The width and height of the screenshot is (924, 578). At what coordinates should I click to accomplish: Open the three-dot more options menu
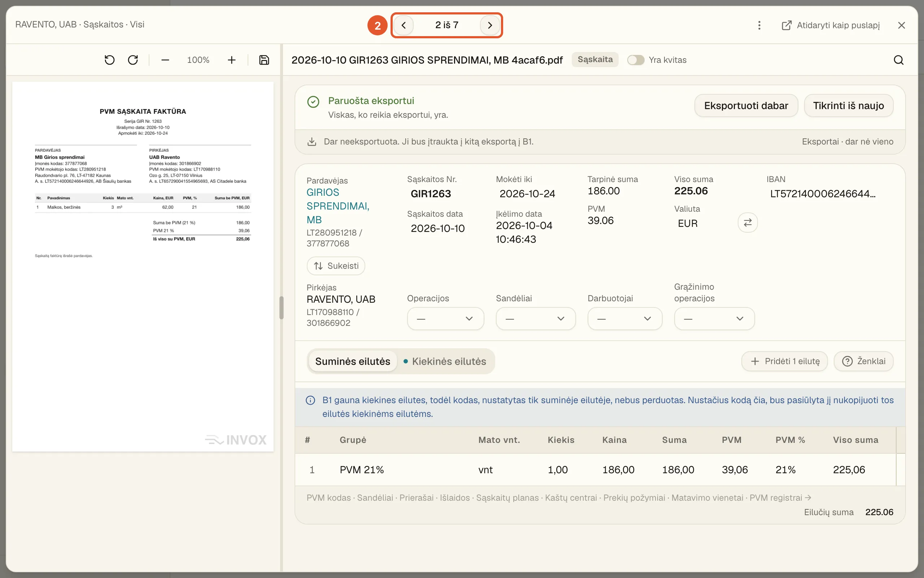tap(759, 25)
